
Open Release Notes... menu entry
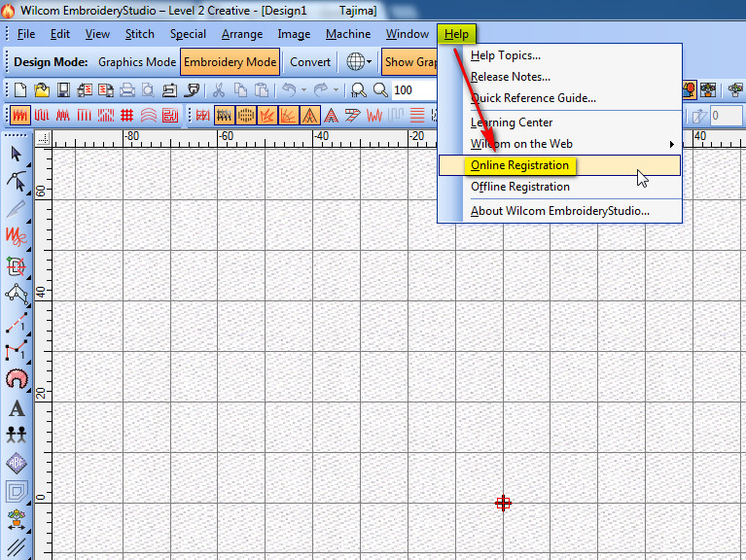tap(559, 77)
